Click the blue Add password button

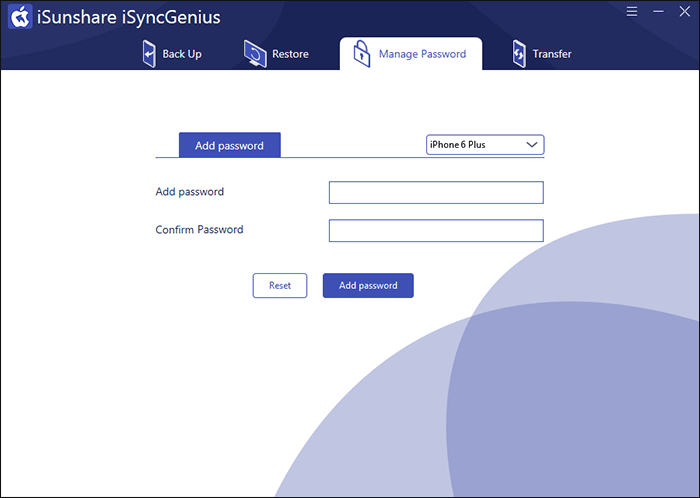(368, 286)
